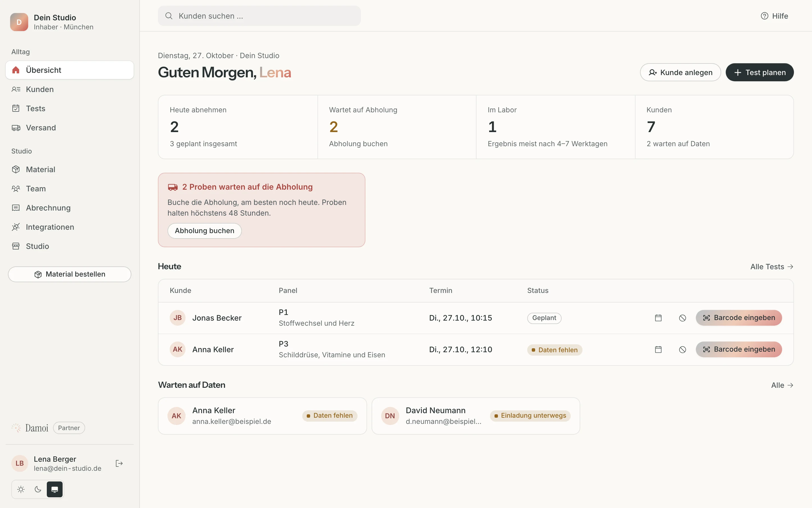Click the Kunde anlegen button
The height and width of the screenshot is (508, 812).
pyautogui.click(x=680, y=72)
